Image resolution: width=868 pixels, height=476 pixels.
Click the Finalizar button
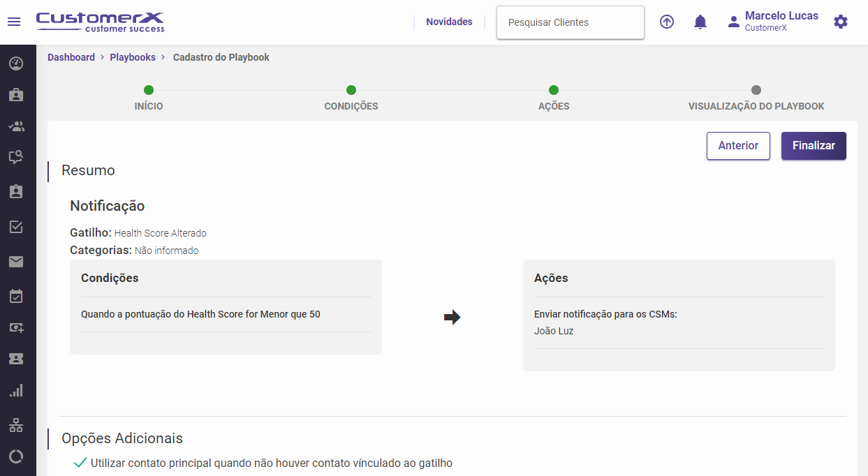pyautogui.click(x=814, y=146)
